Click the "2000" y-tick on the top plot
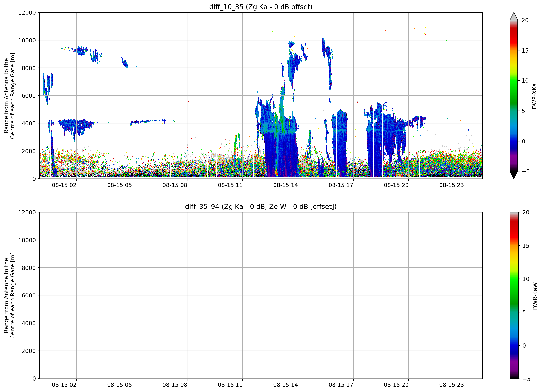 pos(29,151)
